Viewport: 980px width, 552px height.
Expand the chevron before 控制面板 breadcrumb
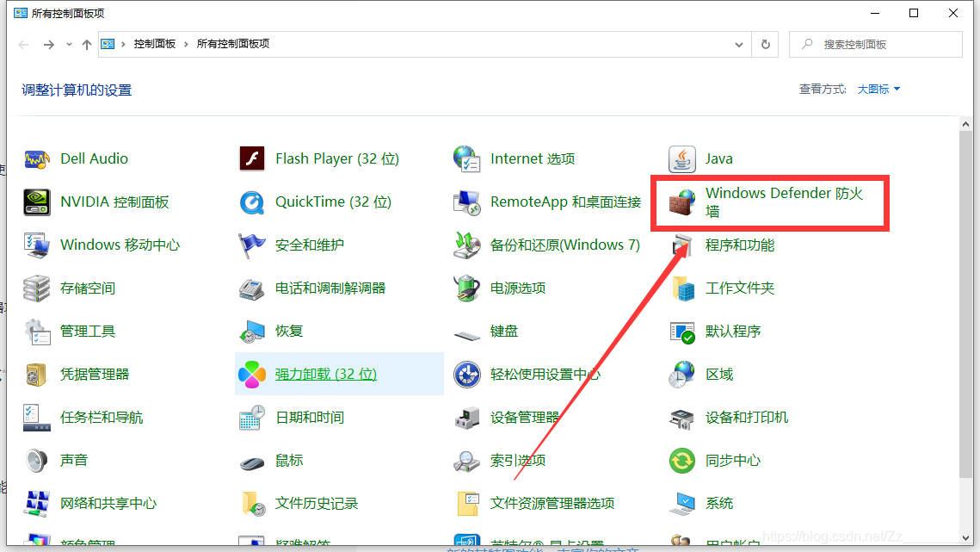(123, 44)
